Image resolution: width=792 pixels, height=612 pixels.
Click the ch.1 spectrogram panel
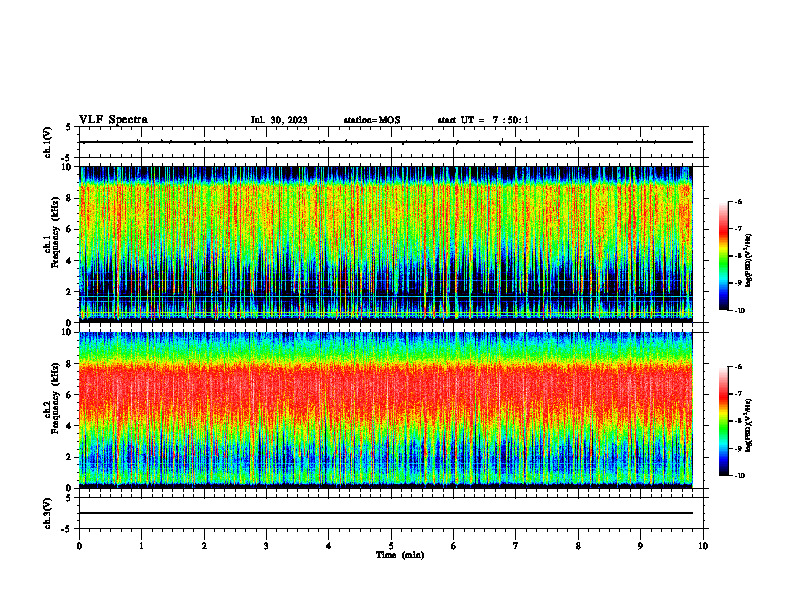pyautogui.click(x=386, y=244)
